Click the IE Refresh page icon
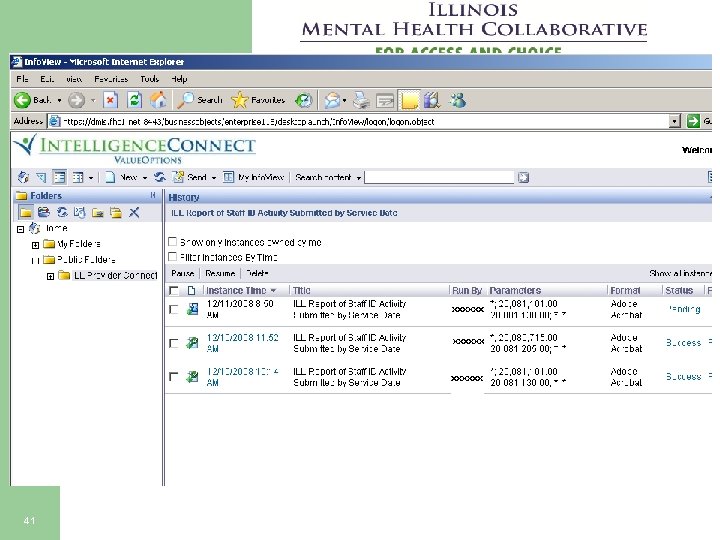Screen dimensions: 720x540 [134, 100]
